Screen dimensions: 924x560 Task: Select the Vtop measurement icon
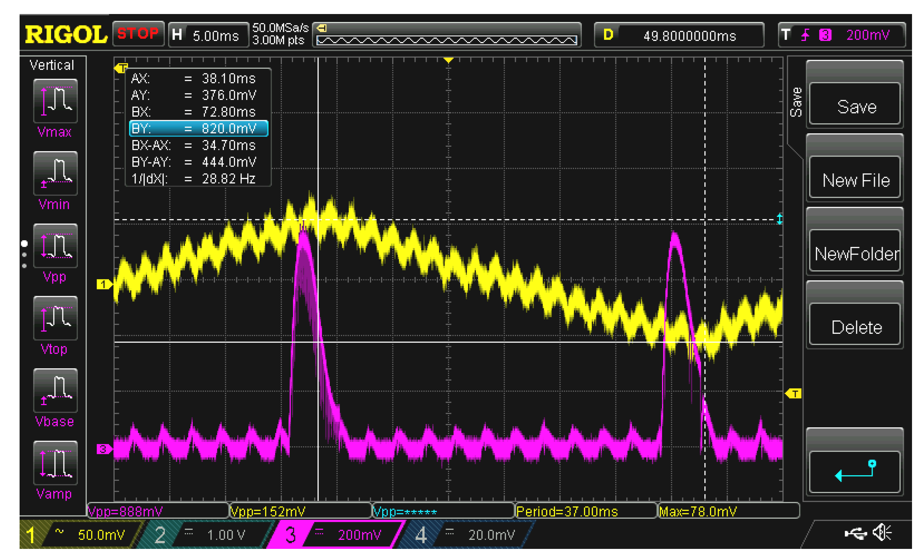click(x=55, y=318)
